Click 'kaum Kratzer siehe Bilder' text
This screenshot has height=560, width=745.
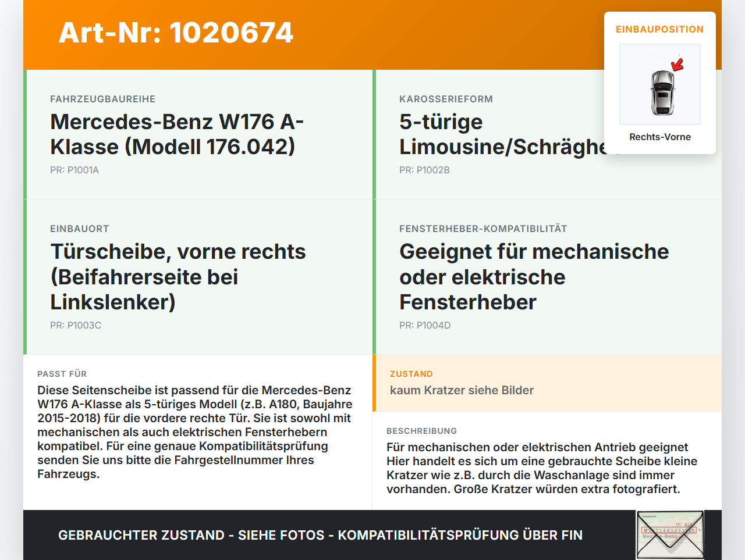tap(462, 390)
